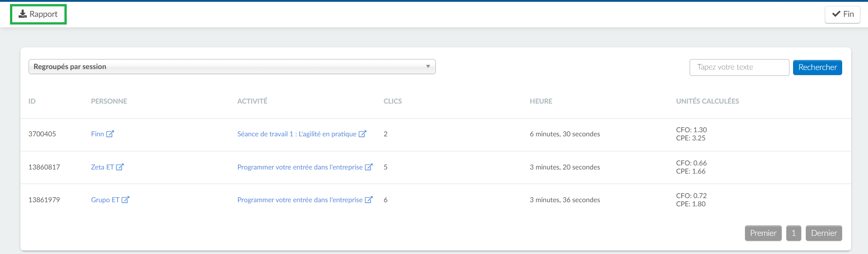Screen dimensions: 868x254
Task: Select ID cell 3700405
Action: click(x=42, y=134)
